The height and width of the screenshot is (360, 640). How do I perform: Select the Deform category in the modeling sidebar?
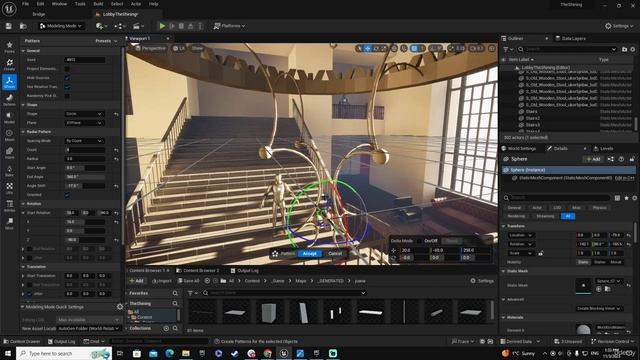(x=9, y=100)
